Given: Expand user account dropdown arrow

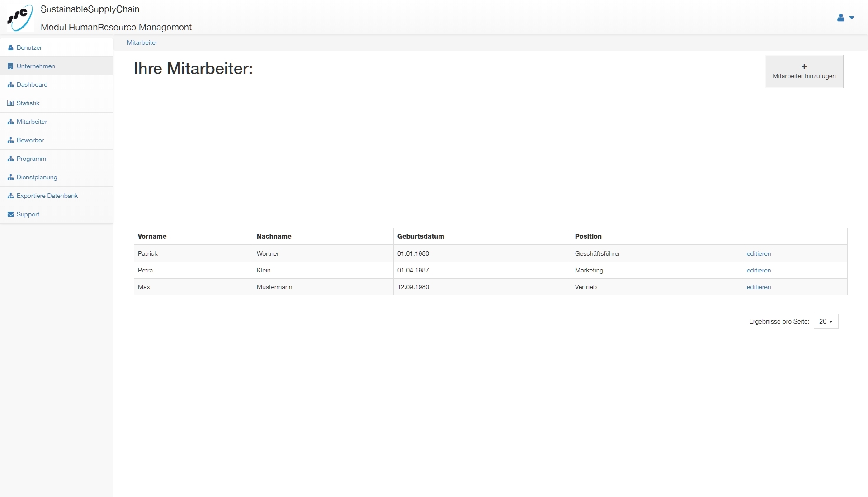Looking at the screenshot, I should 852,18.
